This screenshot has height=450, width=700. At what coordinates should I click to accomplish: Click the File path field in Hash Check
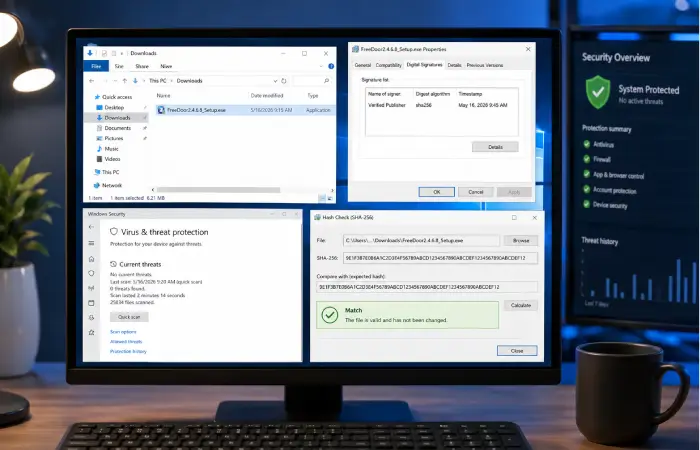point(421,241)
